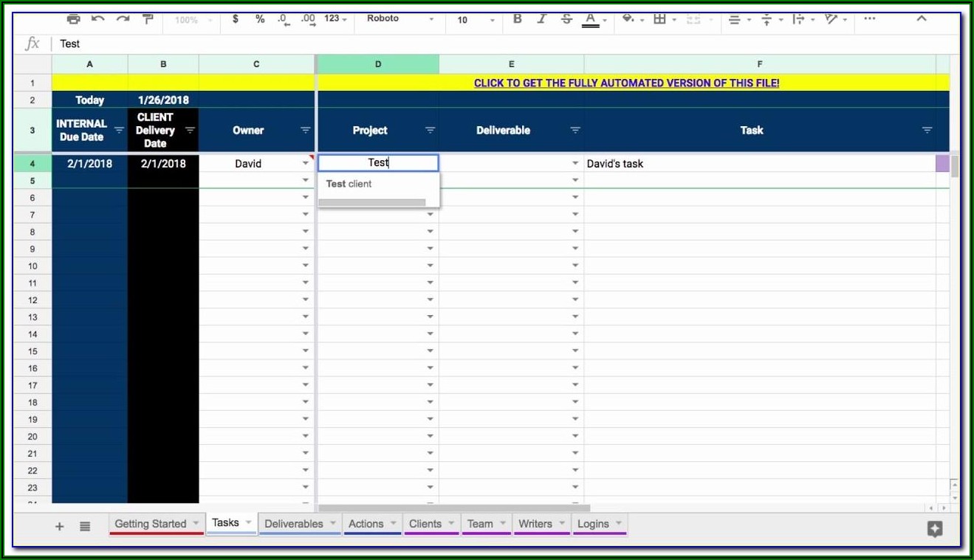The height and width of the screenshot is (560, 974).
Task: Add a new sheet with plus icon
Action: coord(60,526)
